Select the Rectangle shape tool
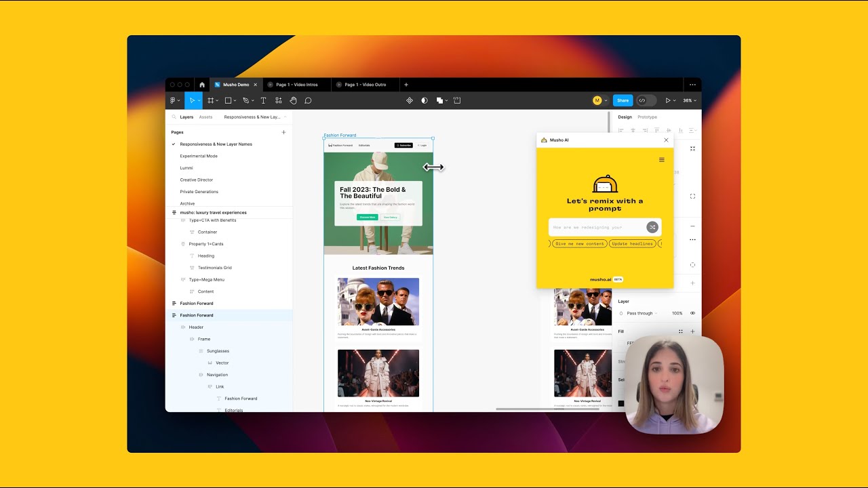 pyautogui.click(x=229, y=100)
